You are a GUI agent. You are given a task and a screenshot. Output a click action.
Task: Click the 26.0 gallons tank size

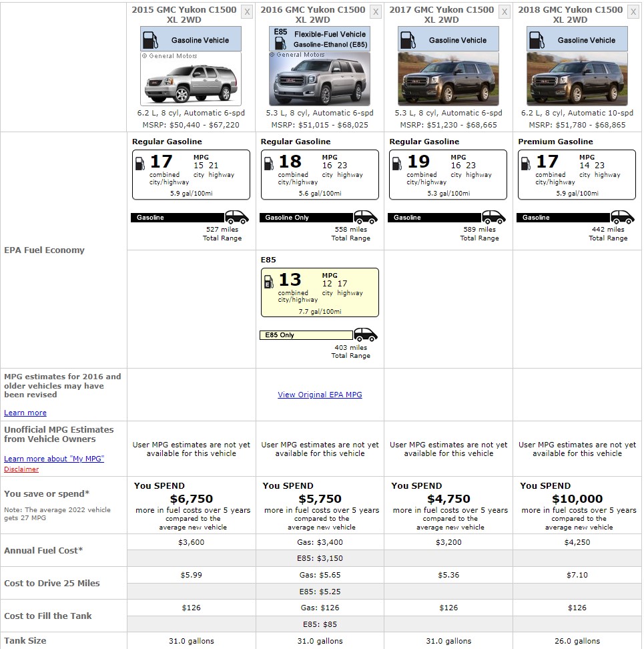point(577,641)
